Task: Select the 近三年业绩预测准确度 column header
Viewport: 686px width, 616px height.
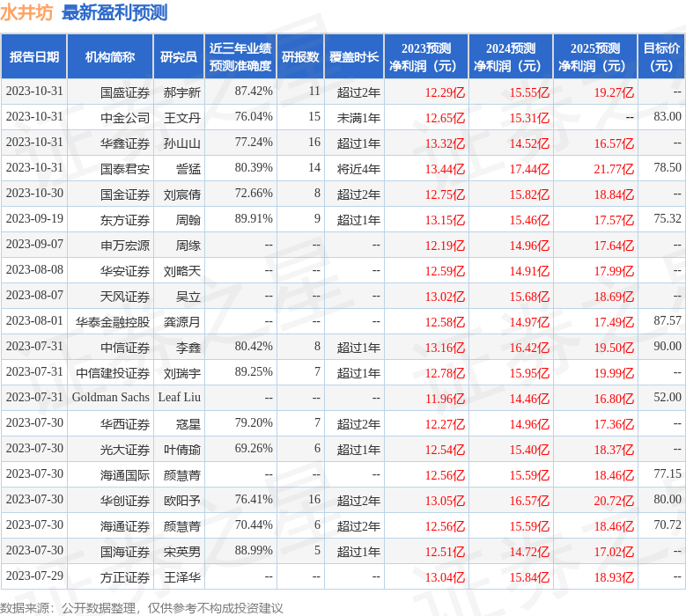Action: (x=240, y=57)
